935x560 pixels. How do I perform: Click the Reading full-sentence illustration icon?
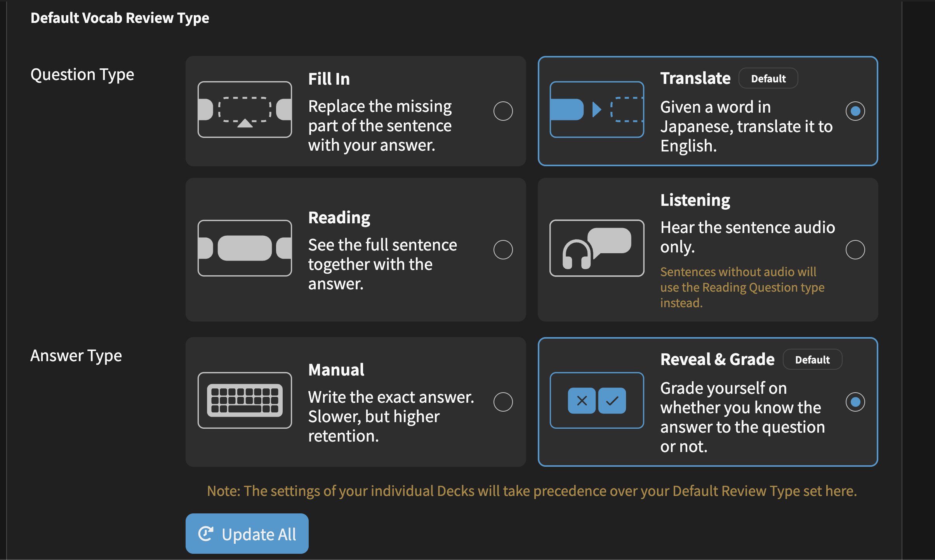[x=245, y=248]
